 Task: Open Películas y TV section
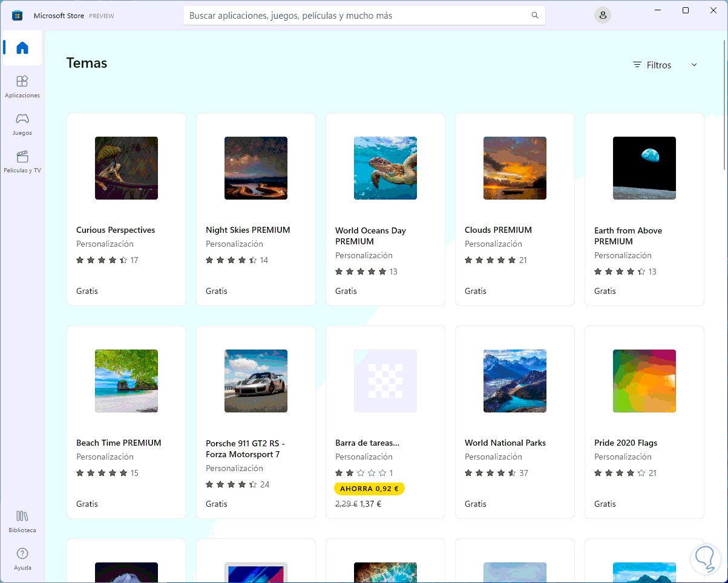(x=22, y=161)
